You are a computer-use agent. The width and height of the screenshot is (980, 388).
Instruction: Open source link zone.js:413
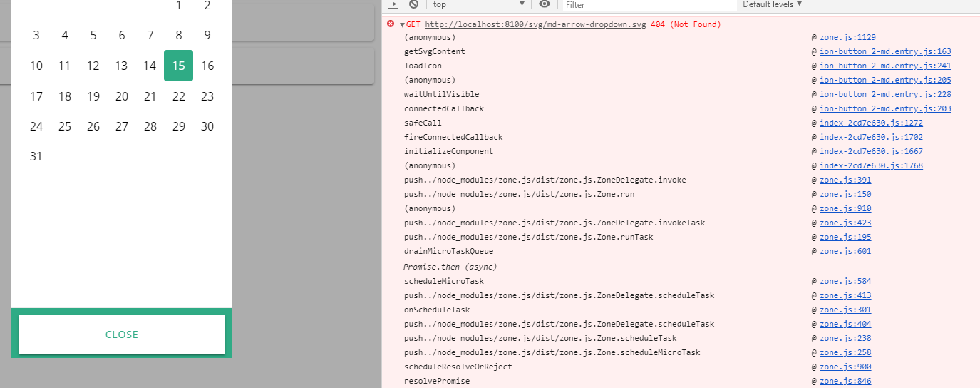tap(845, 295)
